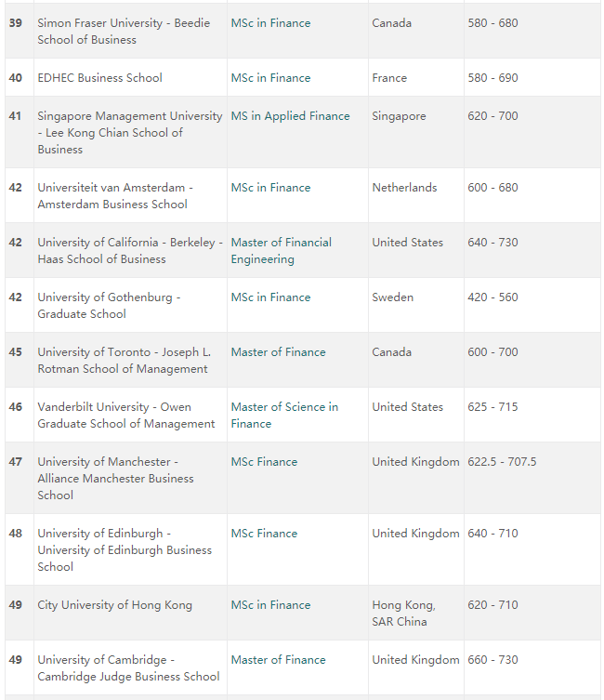The image size is (604, 700).
Task: Open City University of Hong Kong MSc link
Action: (x=270, y=605)
